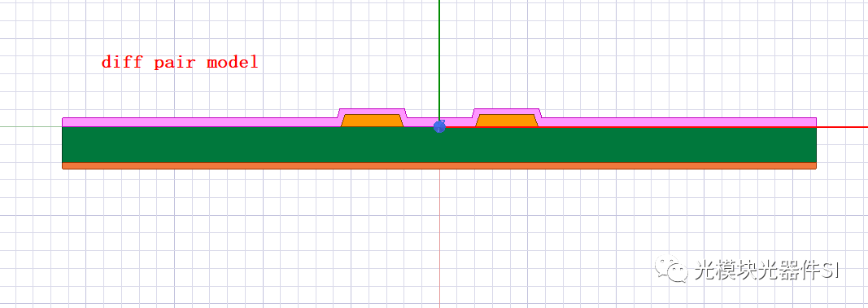Select the green dielectric substrate layer
Screen dimensions: 868x308
(x=439, y=145)
